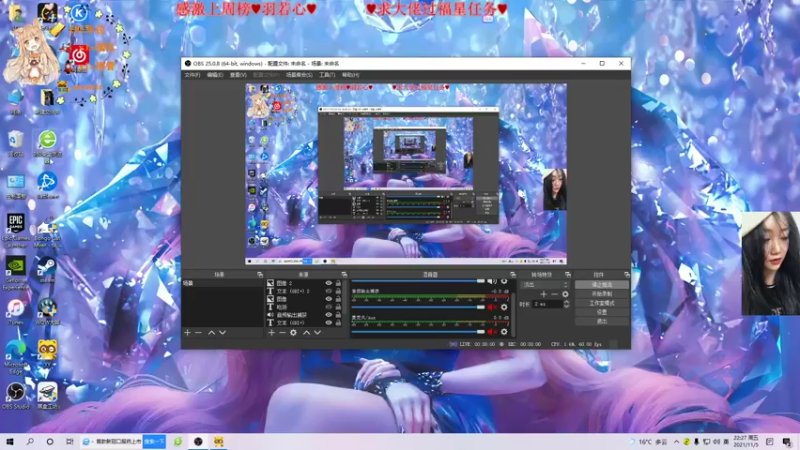The width and height of the screenshot is (800, 450).
Task: Open transition properties gear icon
Action: click(x=565, y=294)
